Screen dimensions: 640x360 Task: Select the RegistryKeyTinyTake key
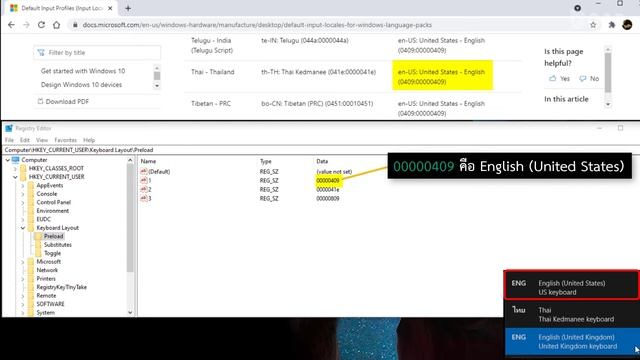(61, 287)
